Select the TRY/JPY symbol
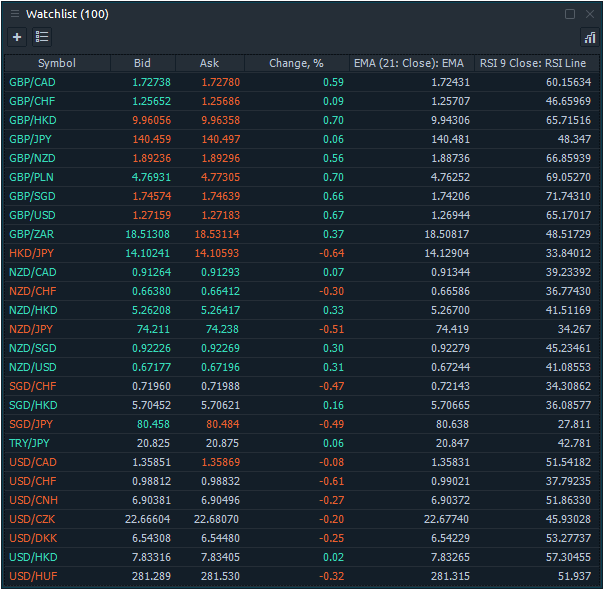Screen dimensions: 603x590 pyautogui.click(x=31, y=443)
